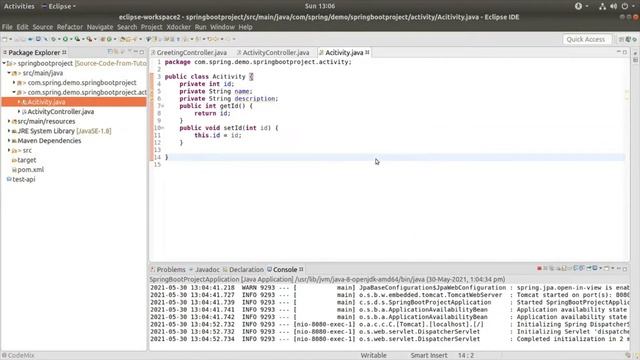Screen dimensions: 640x360
Task: Maximize the editor area
Action: [x=625, y=52]
